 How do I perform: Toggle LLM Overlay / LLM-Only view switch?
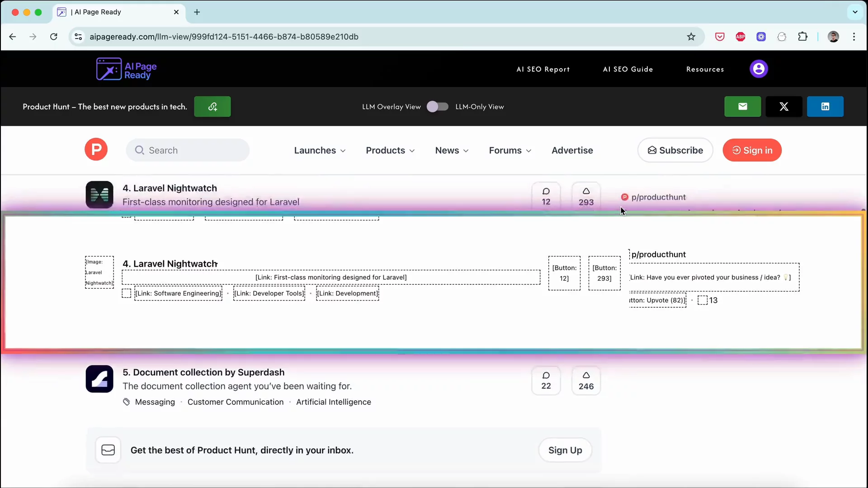coord(437,107)
